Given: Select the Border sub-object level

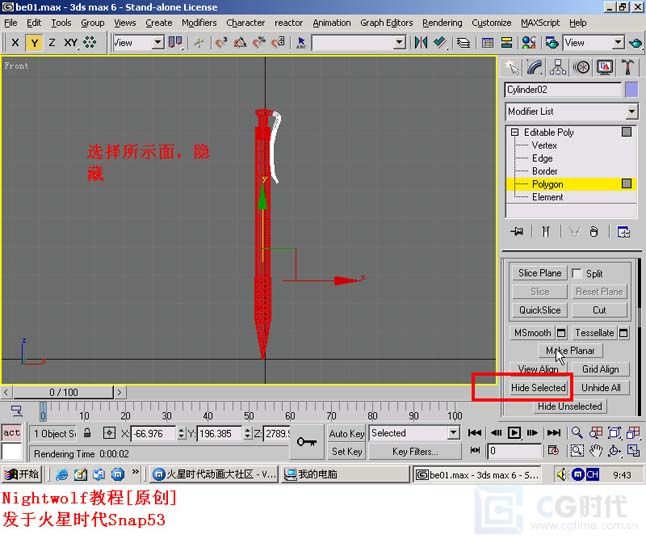Looking at the screenshot, I should coord(545,171).
